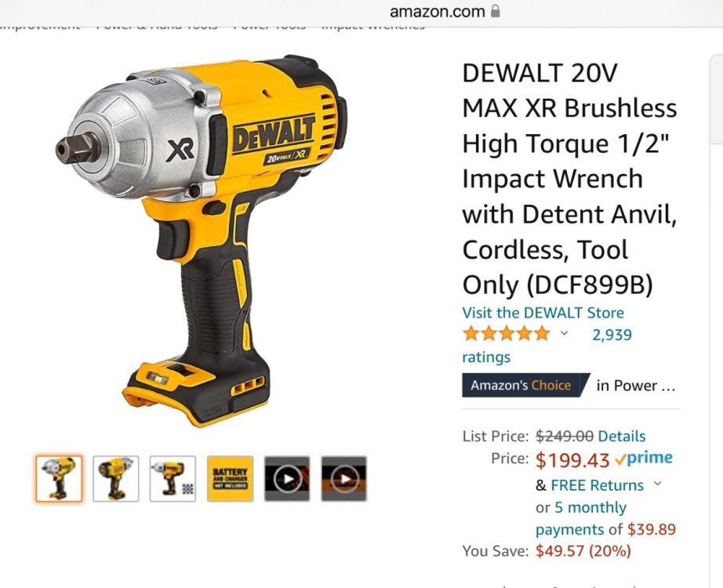723x588 pixels.
Task: Open the Battery and Charger not included thumbnail
Action: [x=230, y=479]
